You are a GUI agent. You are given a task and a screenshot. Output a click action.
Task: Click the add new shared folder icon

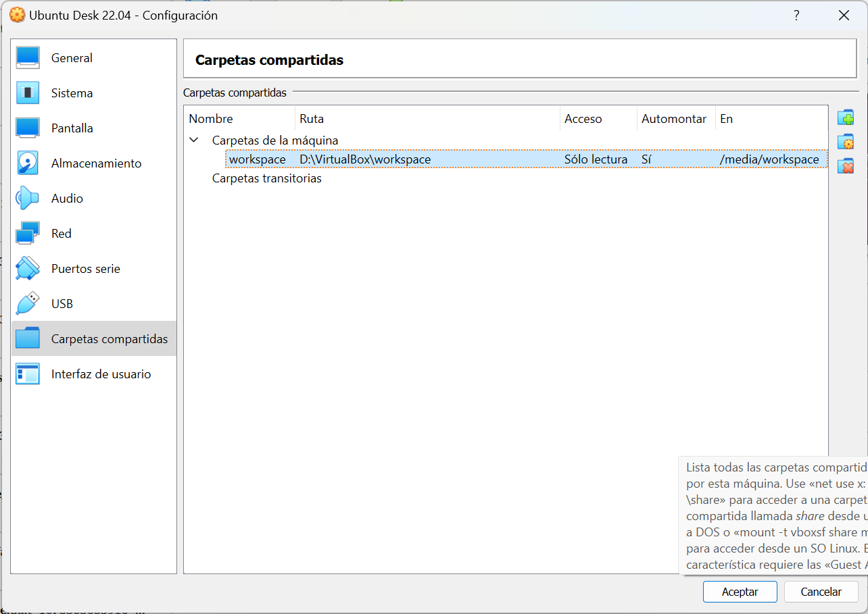(846, 117)
